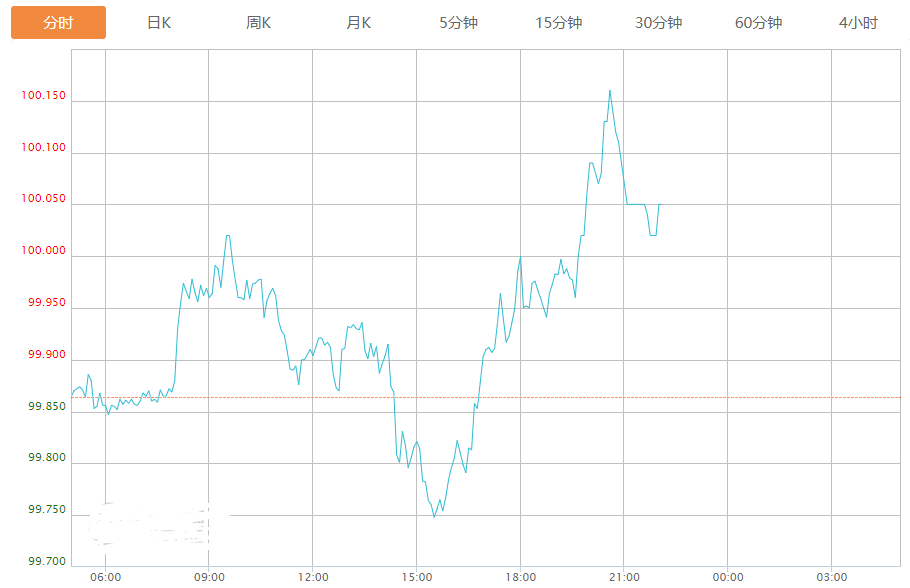
Task: Click the highest peak of the price line
Action: pos(610,91)
